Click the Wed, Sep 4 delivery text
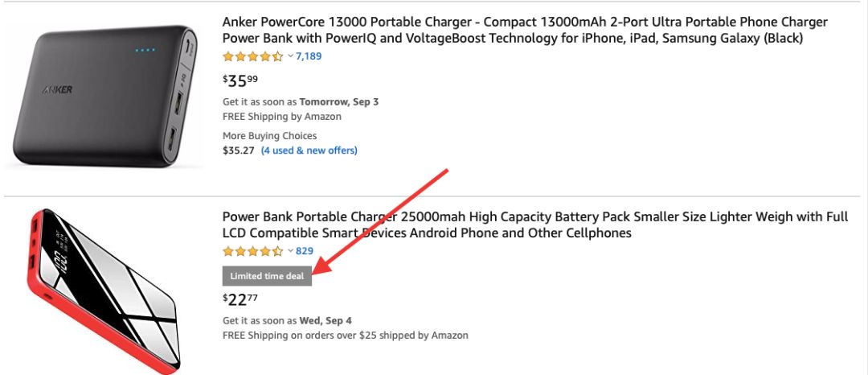Viewport: 868px width, 375px height. point(325,321)
